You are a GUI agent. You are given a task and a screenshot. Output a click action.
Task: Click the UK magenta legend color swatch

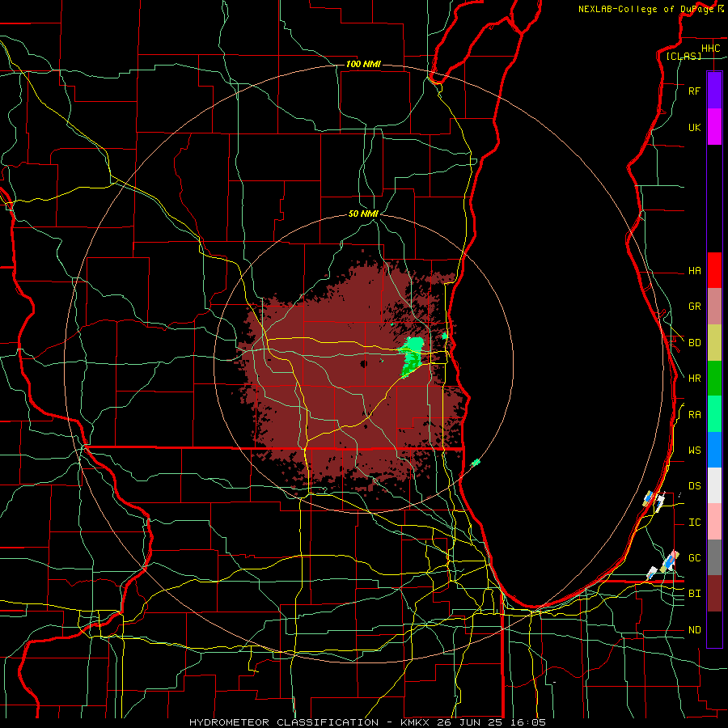[714, 127]
